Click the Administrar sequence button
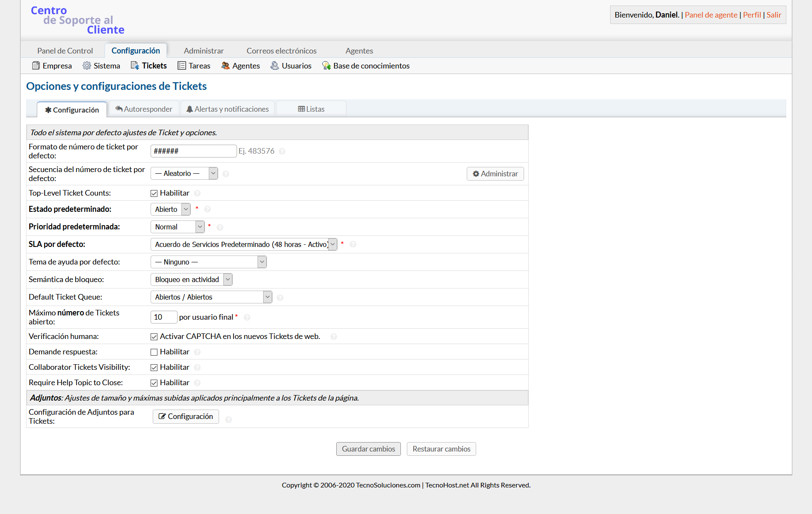This screenshot has height=514, width=812. coord(495,174)
